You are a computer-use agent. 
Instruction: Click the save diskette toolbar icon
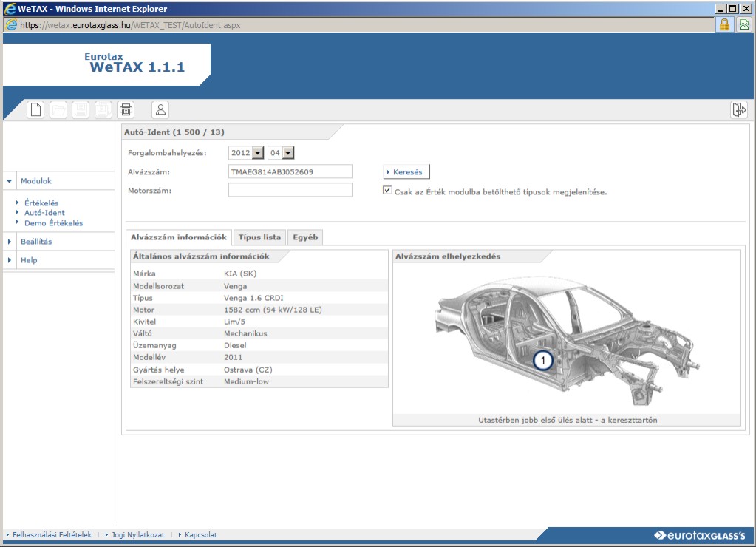(x=81, y=110)
